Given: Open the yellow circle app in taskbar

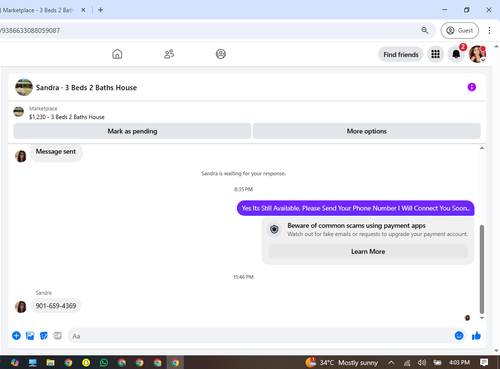Looking at the screenshot, I should pyautogui.click(x=86, y=362).
